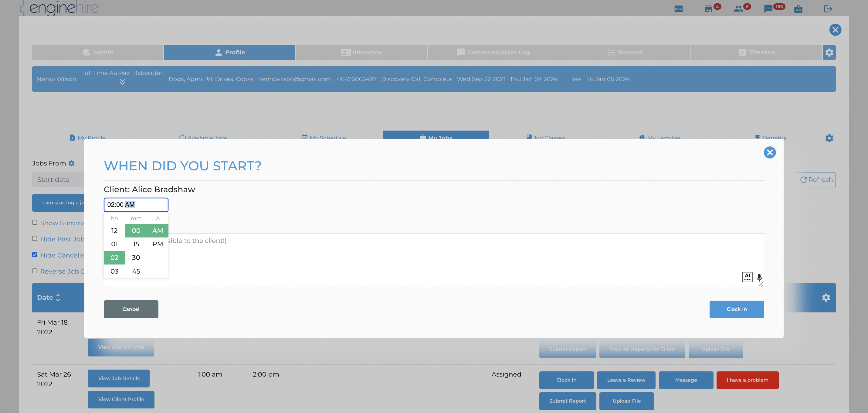Click the AI Assist icon in notes box
The width and height of the screenshot is (868, 413).
tap(747, 277)
